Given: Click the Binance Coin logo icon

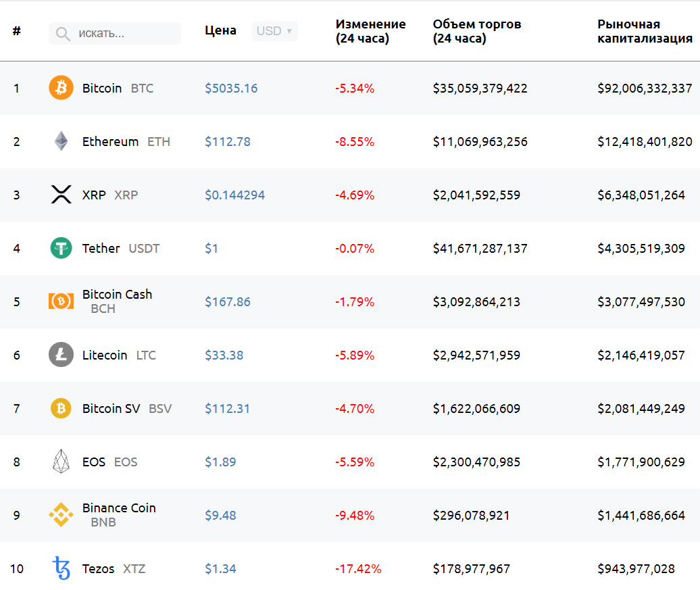Looking at the screenshot, I should click(61, 515).
